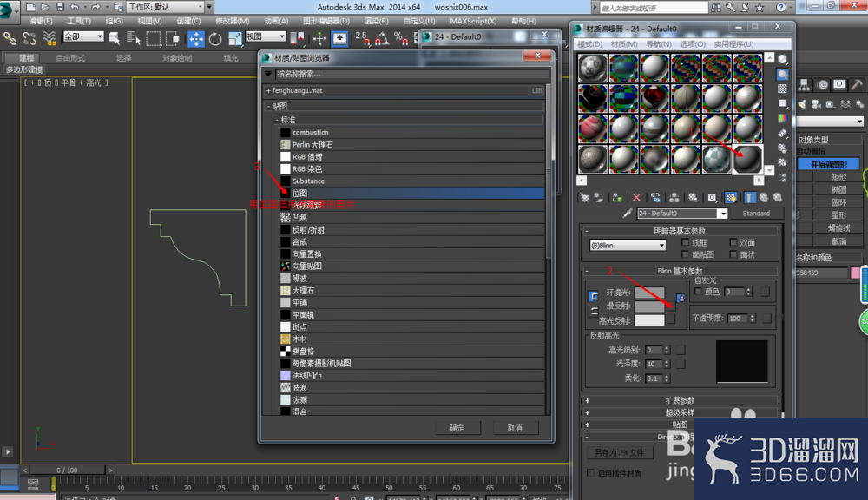Open the 修改器(M) menu
The width and height of the screenshot is (868, 500).
pyautogui.click(x=232, y=21)
